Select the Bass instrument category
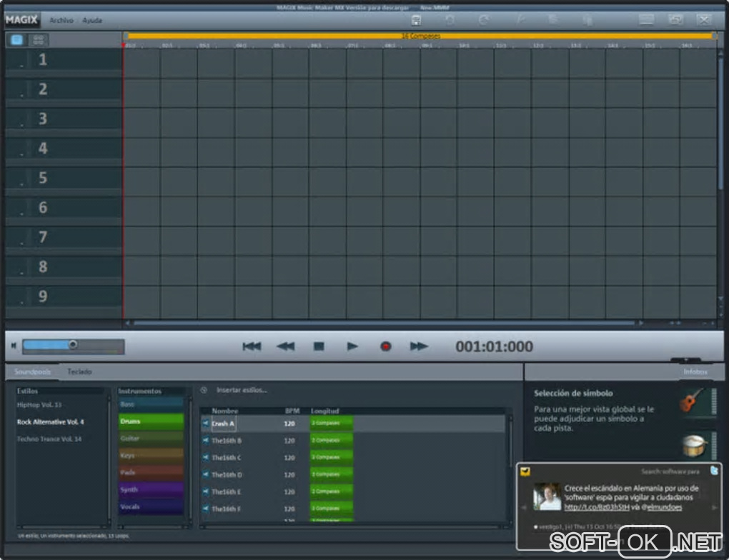 tap(151, 404)
